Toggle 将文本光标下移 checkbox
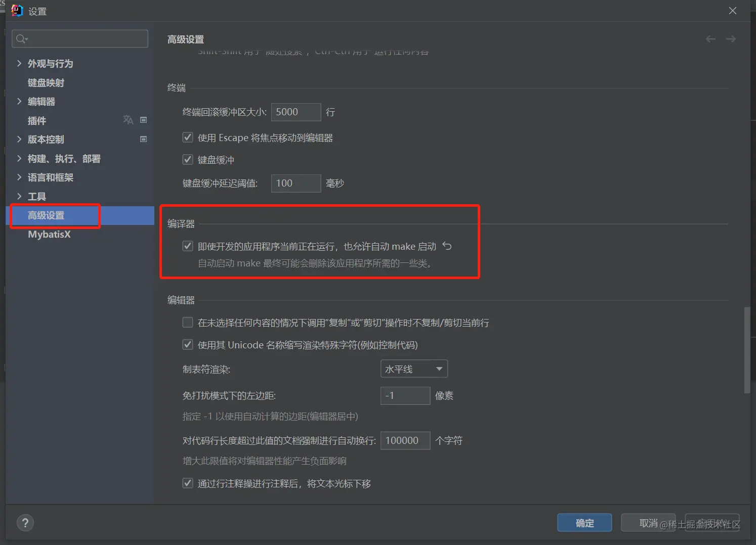The image size is (756, 545). (x=188, y=483)
